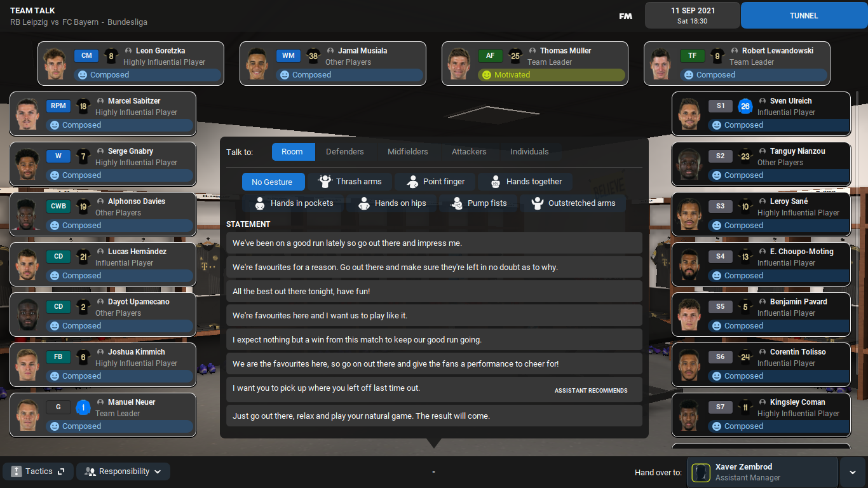Click Jamal Musiala's number 38 shirt icon
Image resolution: width=868 pixels, height=488 pixels.
pos(313,56)
